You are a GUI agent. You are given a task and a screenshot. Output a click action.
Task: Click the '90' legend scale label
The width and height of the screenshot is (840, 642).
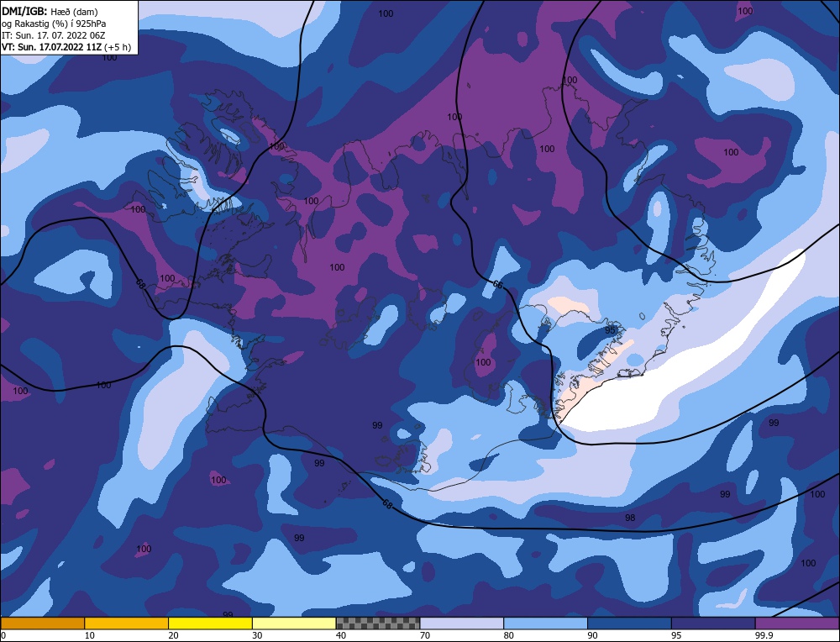click(592, 636)
